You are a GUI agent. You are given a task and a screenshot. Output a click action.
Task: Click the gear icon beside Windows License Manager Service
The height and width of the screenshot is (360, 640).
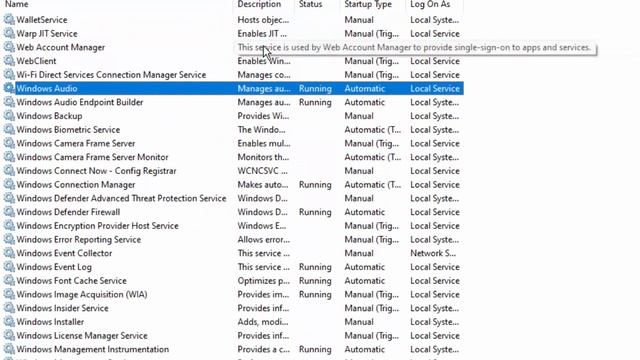pos(9,336)
